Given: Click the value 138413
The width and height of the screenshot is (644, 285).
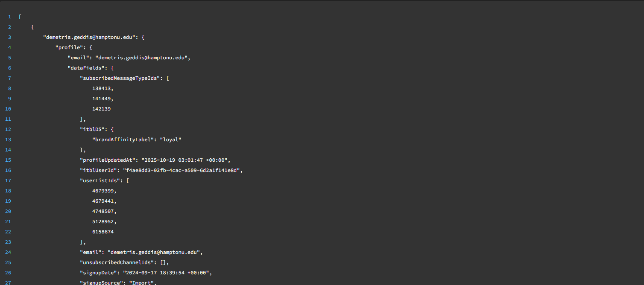Looking at the screenshot, I should (x=102, y=88).
